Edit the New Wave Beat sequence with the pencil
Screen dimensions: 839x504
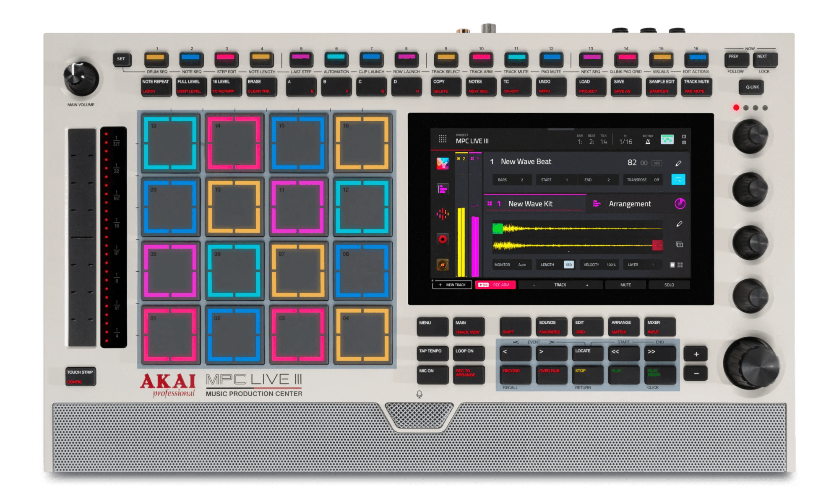pos(678,163)
